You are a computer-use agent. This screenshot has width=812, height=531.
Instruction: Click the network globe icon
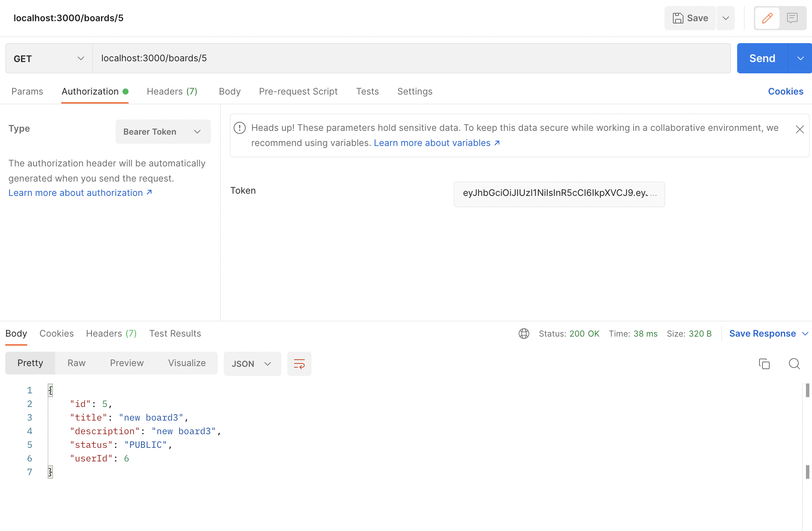point(524,334)
